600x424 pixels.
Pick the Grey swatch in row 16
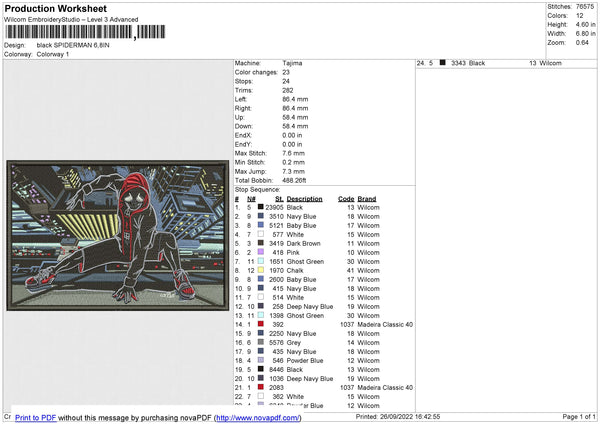[261, 342]
